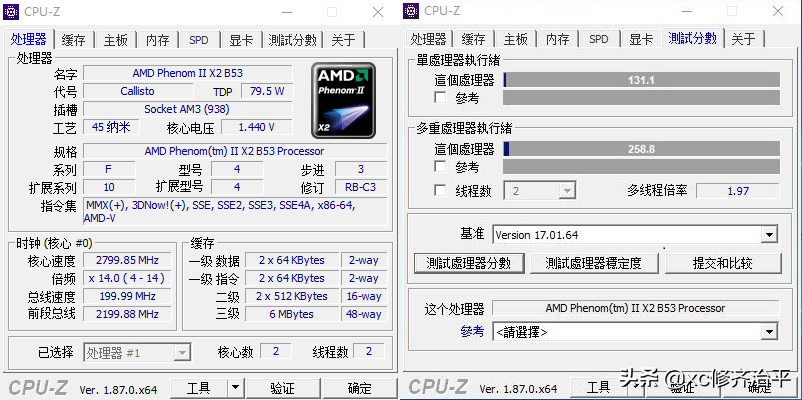This screenshot has width=802, height=400.
Task: Open 内存 tab in the left window
Action: [158, 40]
